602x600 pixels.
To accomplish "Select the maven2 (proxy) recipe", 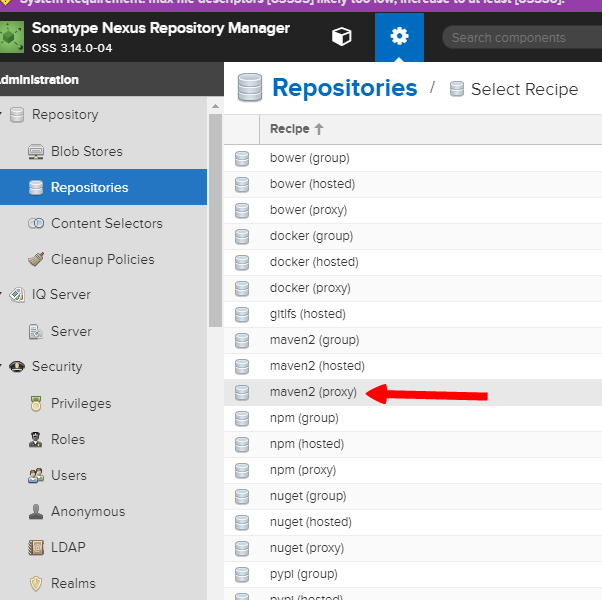I will 413,392.
